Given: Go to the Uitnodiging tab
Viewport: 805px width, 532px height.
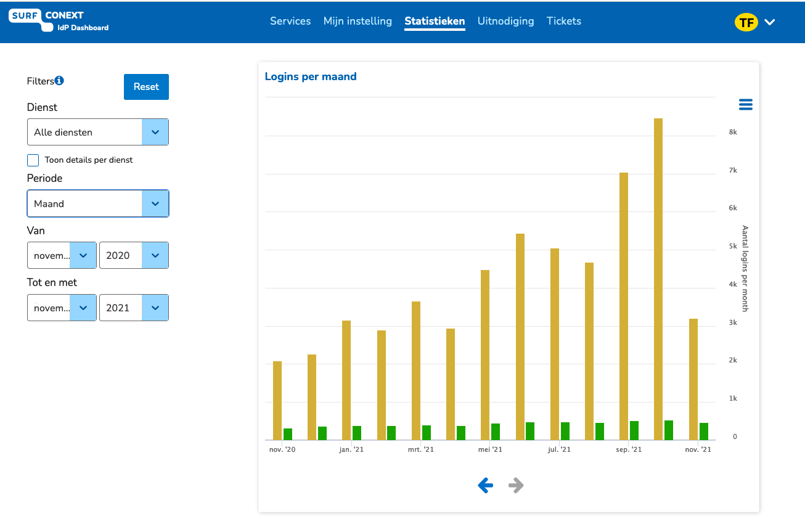Looking at the screenshot, I should coord(505,21).
